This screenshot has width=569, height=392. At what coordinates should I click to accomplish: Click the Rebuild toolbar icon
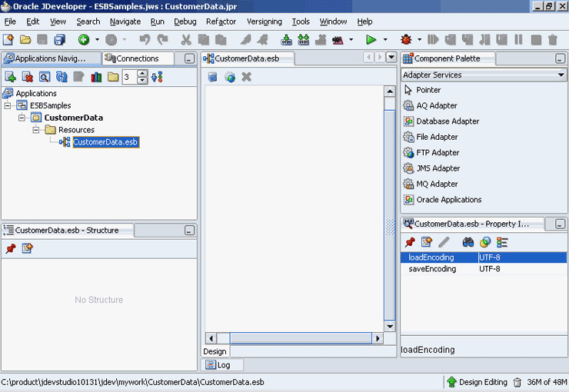pos(304,39)
